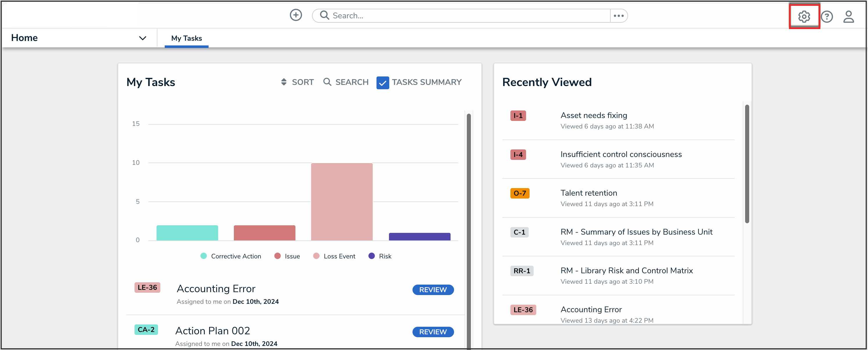Open the help question mark icon

(826, 17)
